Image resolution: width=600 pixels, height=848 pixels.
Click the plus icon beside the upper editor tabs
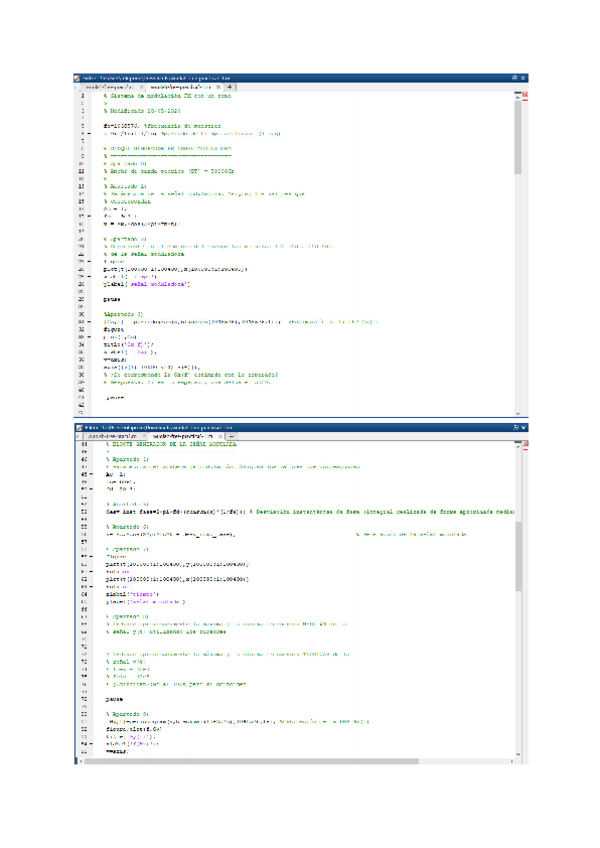click(x=231, y=87)
